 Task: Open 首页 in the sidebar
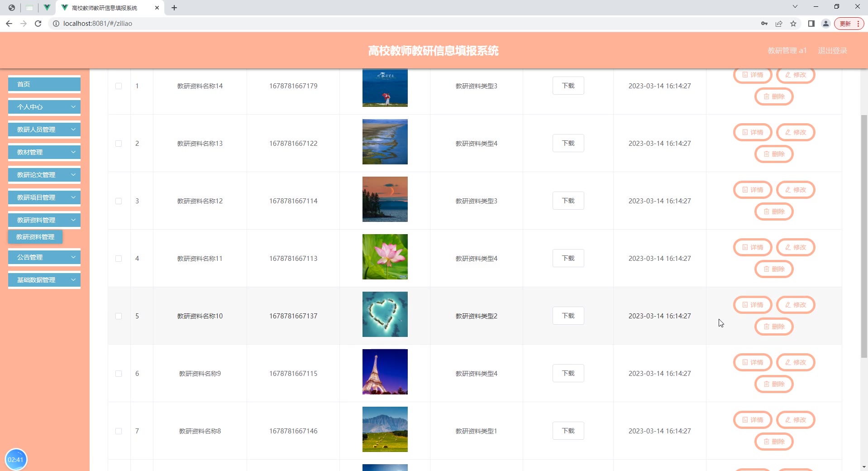tap(44, 84)
